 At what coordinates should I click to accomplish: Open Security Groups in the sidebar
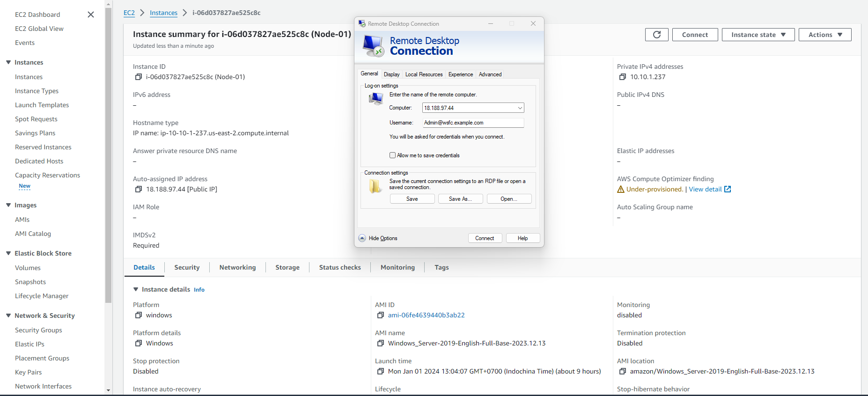click(38, 330)
